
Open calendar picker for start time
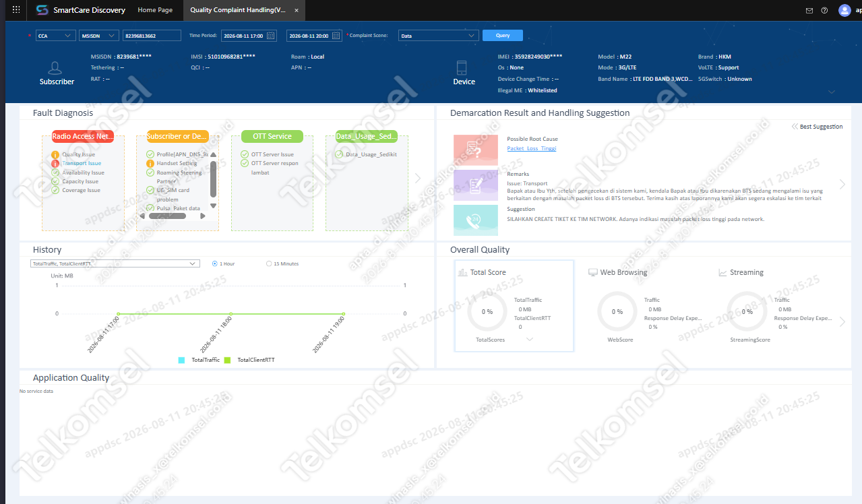click(271, 36)
